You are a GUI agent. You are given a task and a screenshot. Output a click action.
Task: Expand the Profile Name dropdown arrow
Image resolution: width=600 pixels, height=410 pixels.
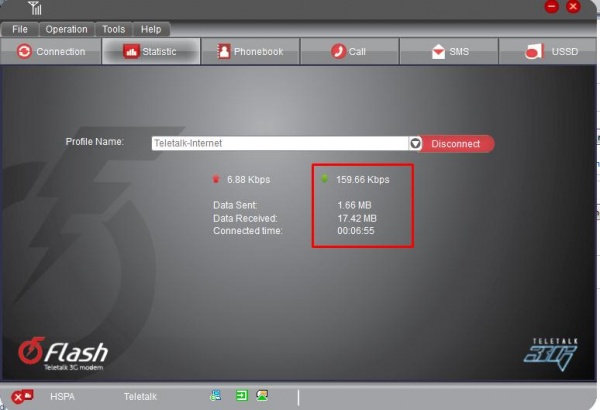click(x=415, y=144)
